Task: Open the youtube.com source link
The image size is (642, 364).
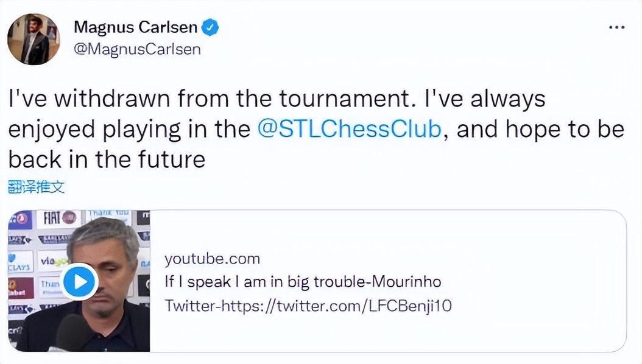Action: [x=213, y=258]
